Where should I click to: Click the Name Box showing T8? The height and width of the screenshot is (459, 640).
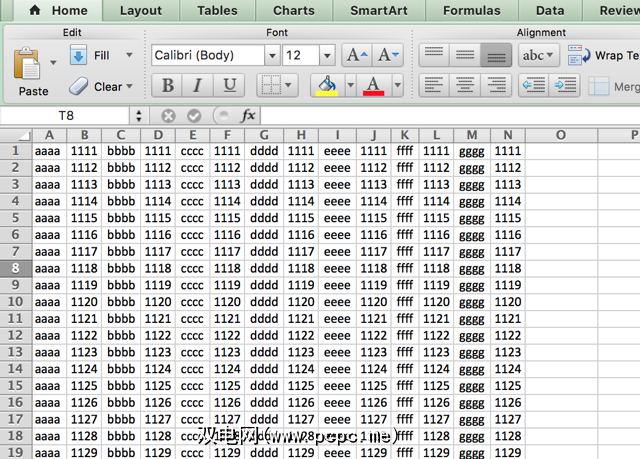point(65,116)
